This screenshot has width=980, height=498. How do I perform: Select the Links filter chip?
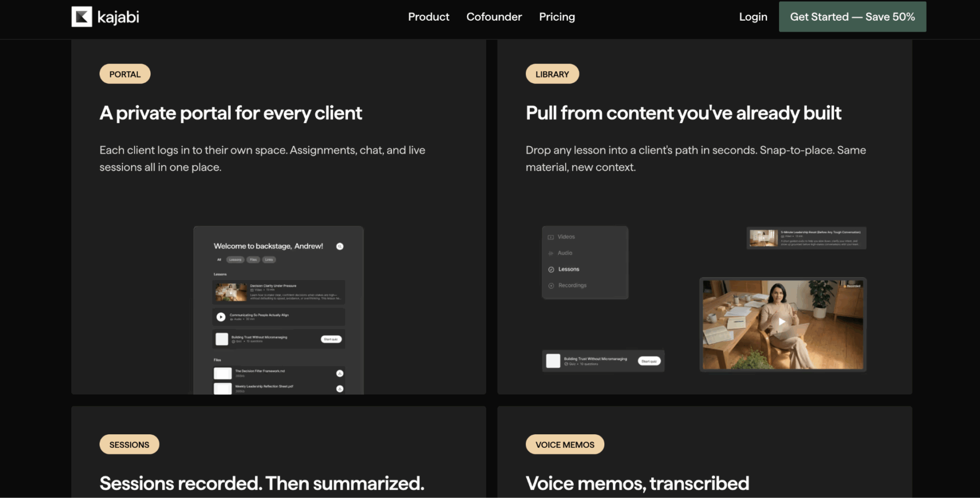click(269, 260)
